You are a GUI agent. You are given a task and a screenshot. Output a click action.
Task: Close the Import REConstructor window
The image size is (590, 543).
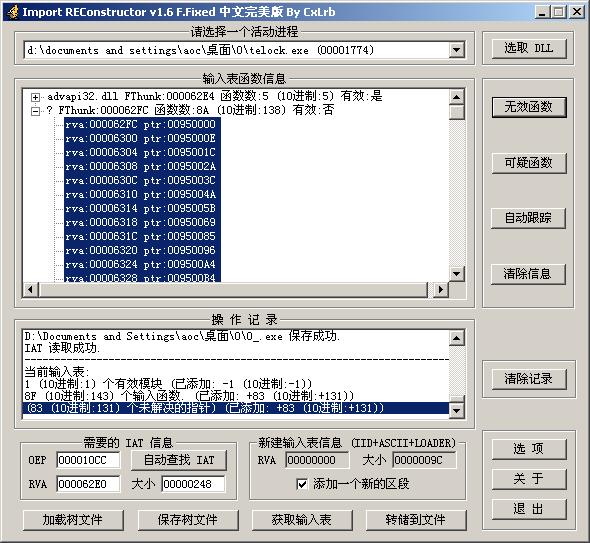click(577, 12)
